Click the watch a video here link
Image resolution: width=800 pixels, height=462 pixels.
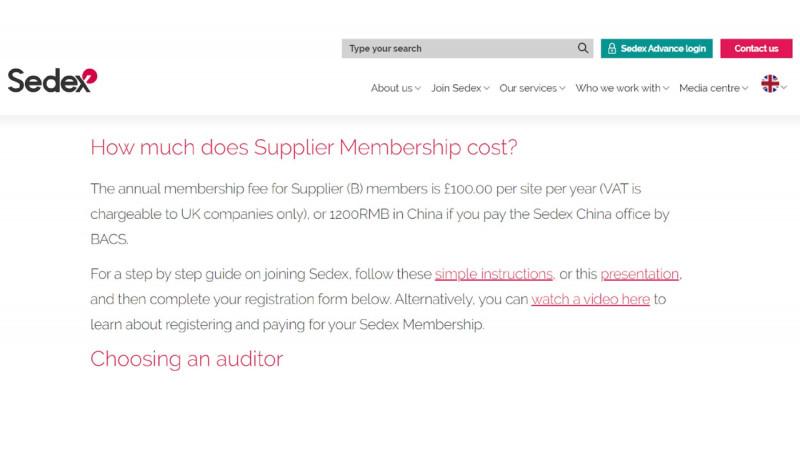590,299
